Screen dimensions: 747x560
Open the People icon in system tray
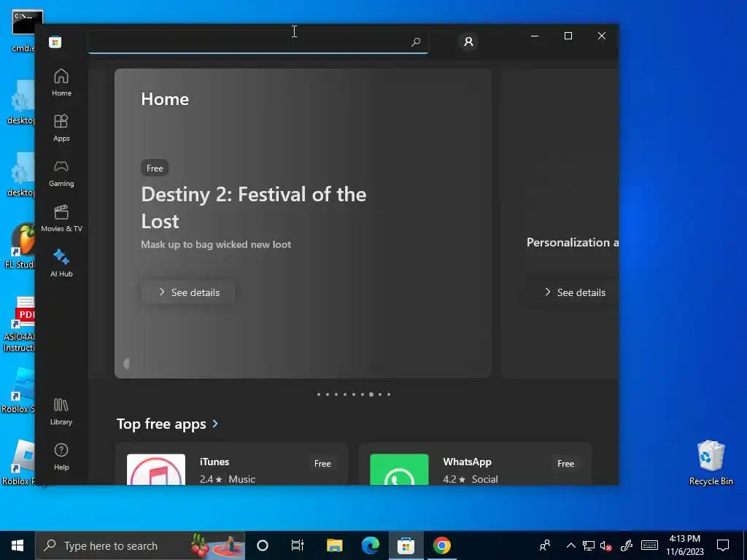(545, 545)
